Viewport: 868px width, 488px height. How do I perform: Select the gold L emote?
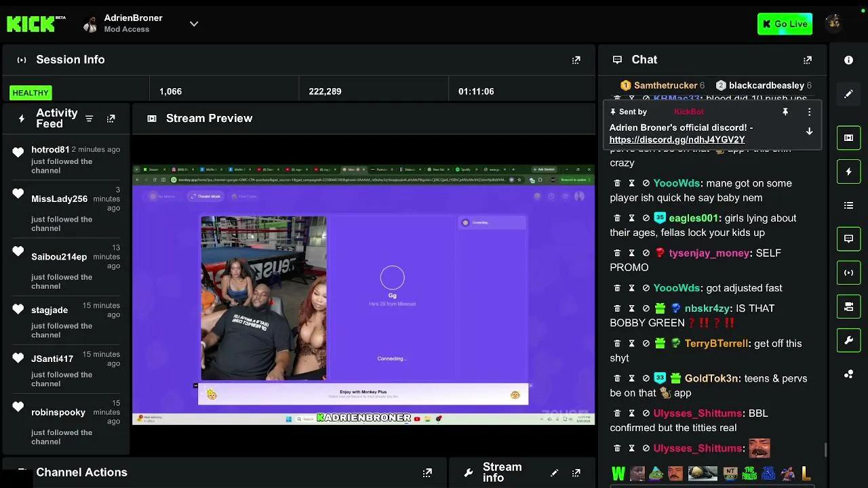point(806,474)
